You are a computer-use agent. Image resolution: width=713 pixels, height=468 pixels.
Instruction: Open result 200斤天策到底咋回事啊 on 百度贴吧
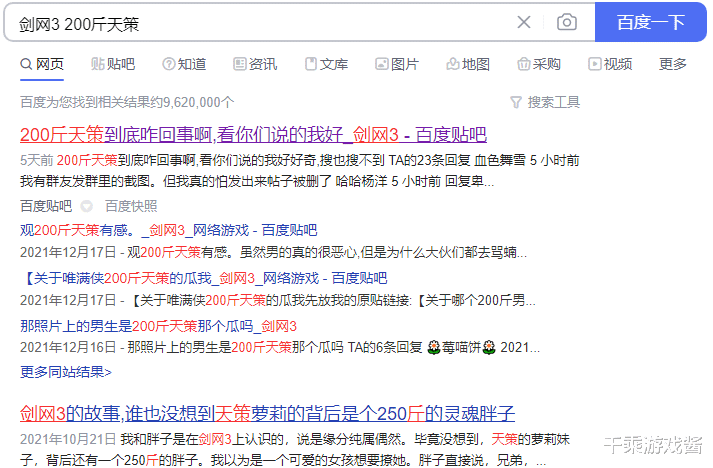coord(253,135)
